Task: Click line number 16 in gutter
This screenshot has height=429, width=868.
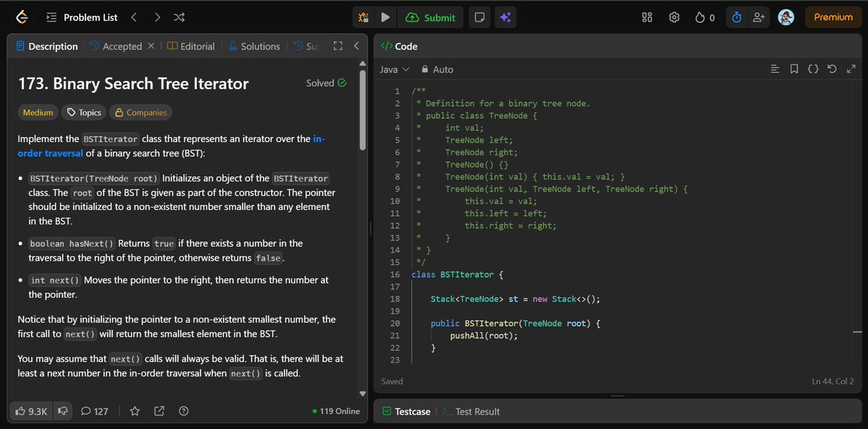Action: (394, 275)
